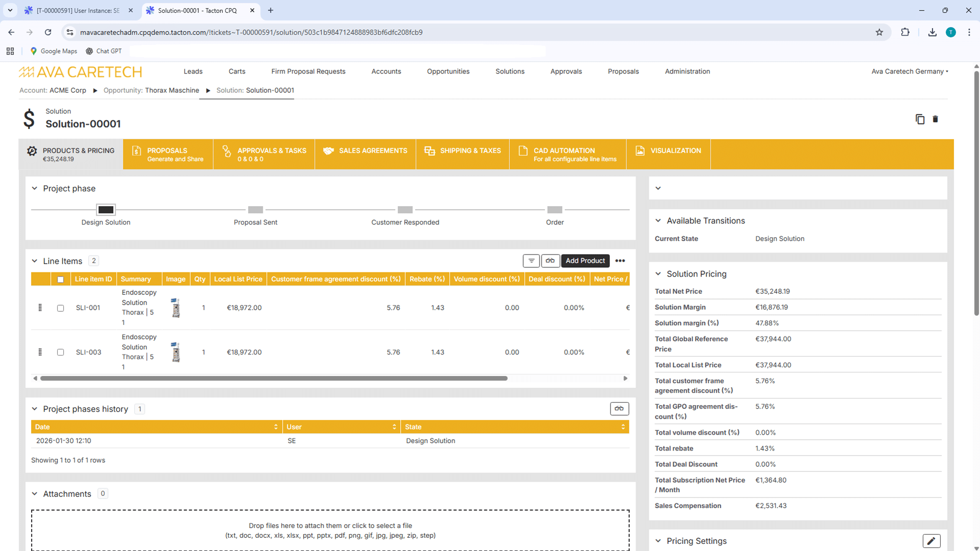Screen dimensions: 980x551
Task: Click the delete solution trash icon
Action: click(935, 119)
